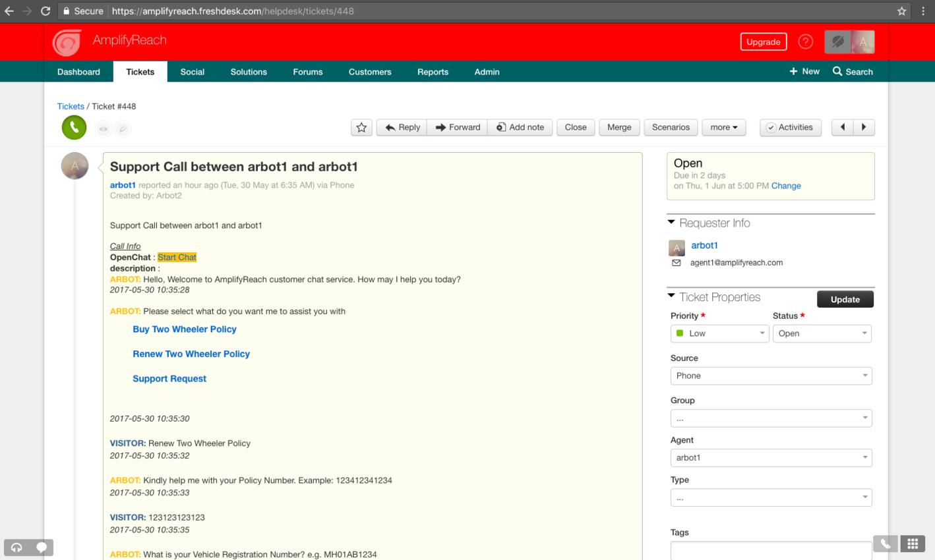
Task: Navigate to the next ticket with the arrow icon
Action: tap(864, 127)
